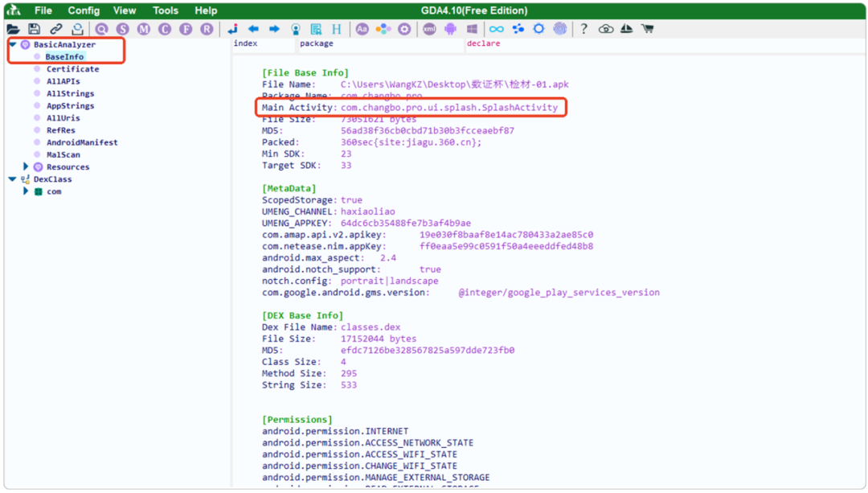This screenshot has height=493, width=868.
Task: Select AllAPIs in the tree
Action: (x=63, y=81)
